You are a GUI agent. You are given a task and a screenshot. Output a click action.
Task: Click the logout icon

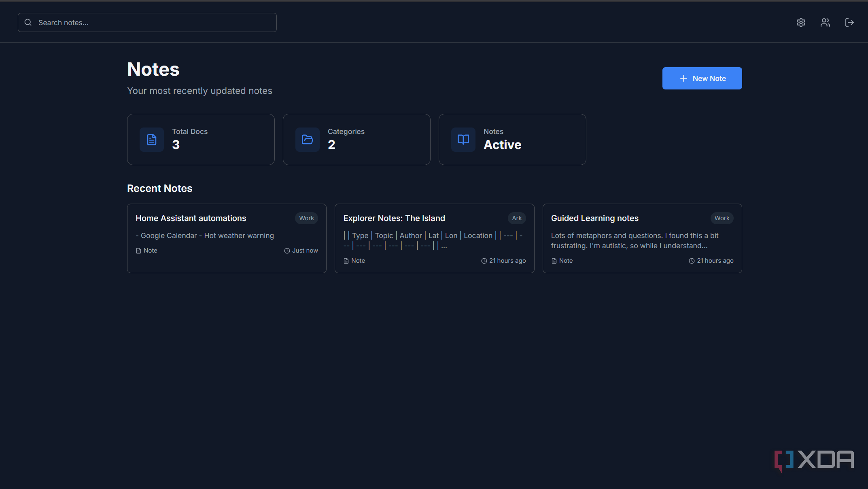[849, 23]
